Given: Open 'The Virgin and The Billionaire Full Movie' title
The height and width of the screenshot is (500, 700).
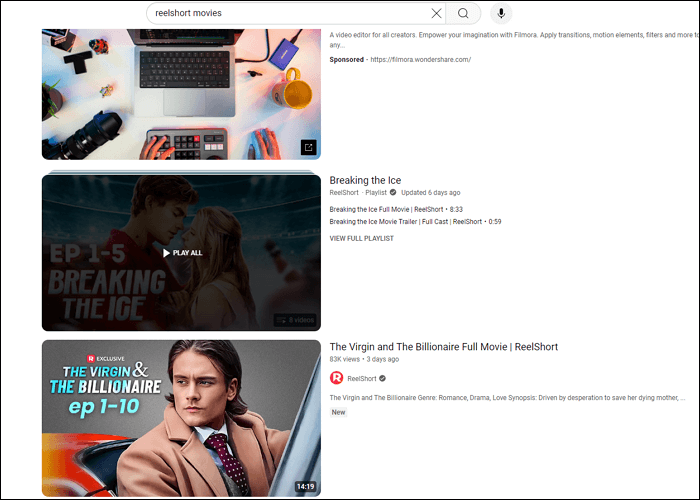Looking at the screenshot, I should point(443,347).
